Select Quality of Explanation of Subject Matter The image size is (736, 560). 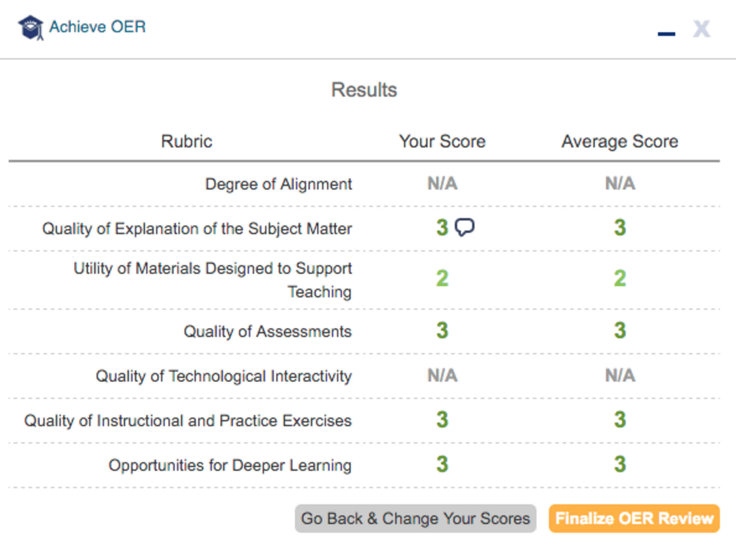click(197, 229)
